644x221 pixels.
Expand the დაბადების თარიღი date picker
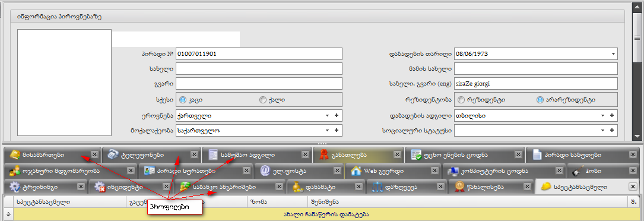pyautogui.click(x=613, y=54)
